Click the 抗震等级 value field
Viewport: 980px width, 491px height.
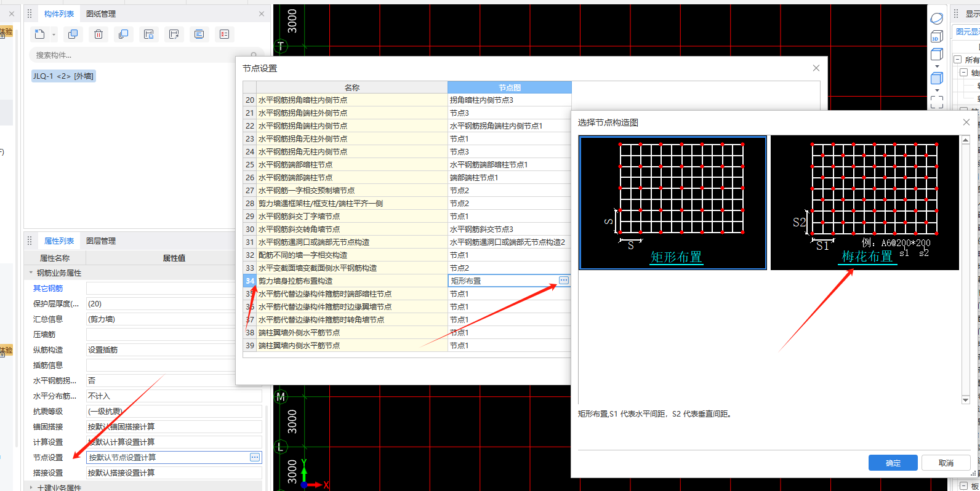point(174,411)
